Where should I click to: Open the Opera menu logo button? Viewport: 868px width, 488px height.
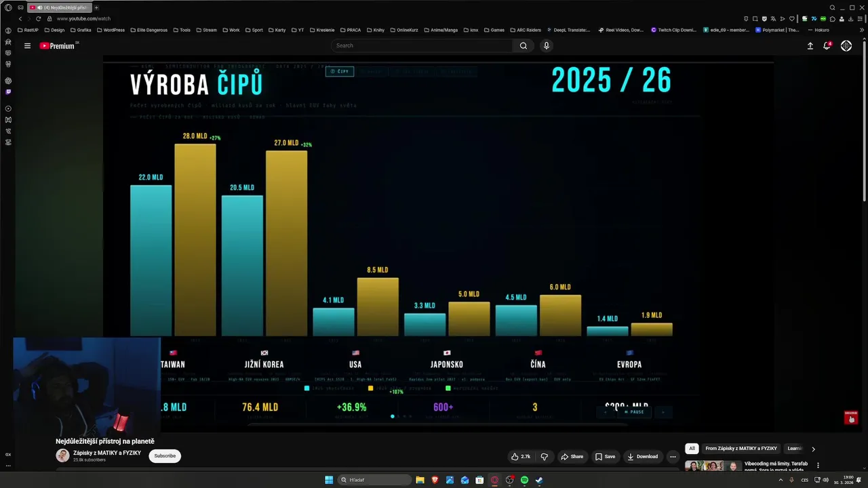[x=8, y=7]
